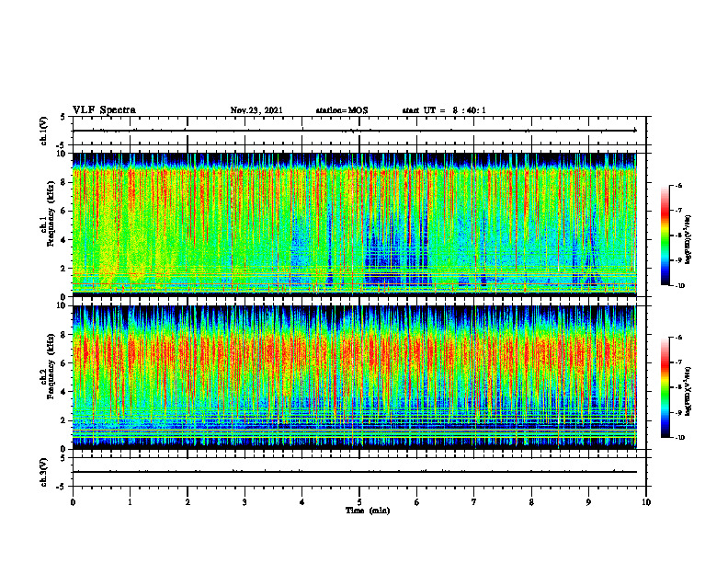The width and height of the screenshot is (728, 563).
Task: Click the ch.2 frequency axis "2" kHz tick label
Action: point(63,420)
